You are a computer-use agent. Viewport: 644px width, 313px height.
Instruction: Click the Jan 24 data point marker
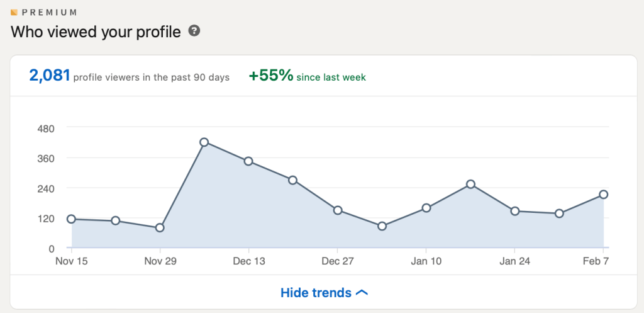coord(514,211)
